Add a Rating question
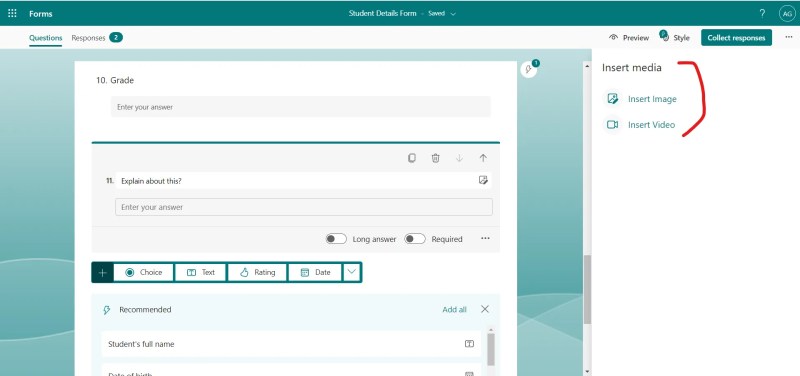The width and height of the screenshot is (800, 376). [257, 272]
